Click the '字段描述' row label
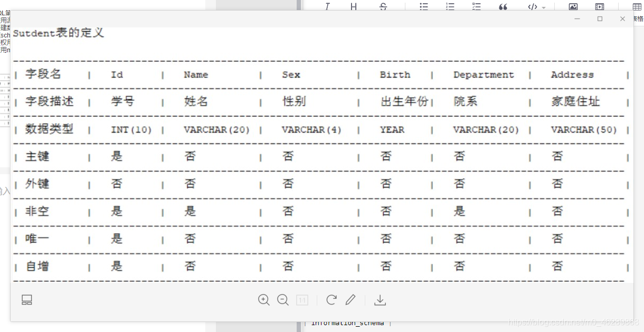 pyautogui.click(x=50, y=101)
